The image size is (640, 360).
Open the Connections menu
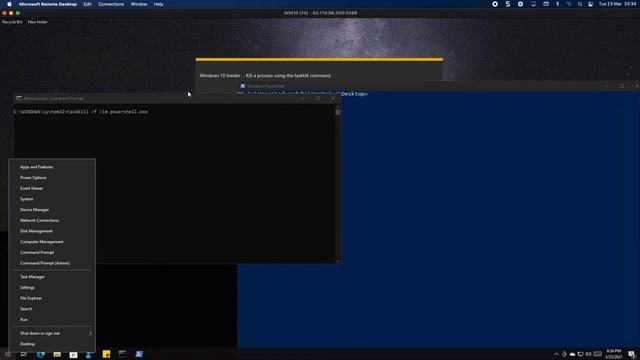coord(111,4)
